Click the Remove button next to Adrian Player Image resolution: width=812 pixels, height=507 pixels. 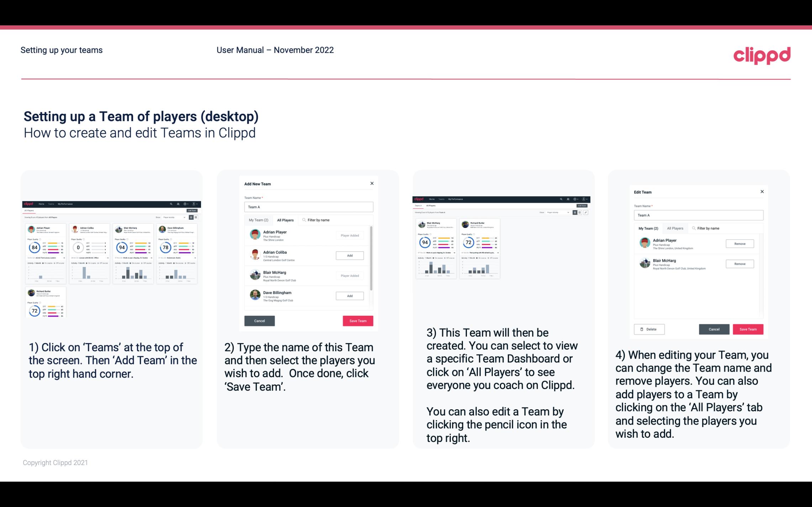(x=739, y=244)
